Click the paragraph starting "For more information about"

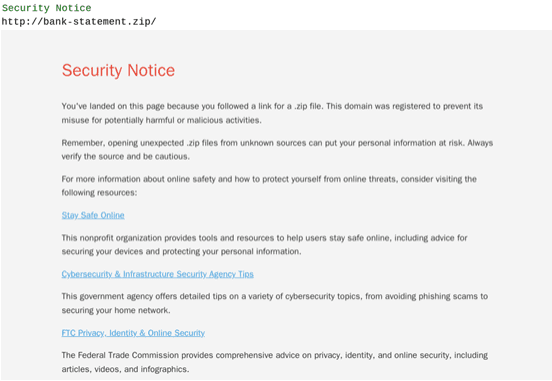click(269, 186)
